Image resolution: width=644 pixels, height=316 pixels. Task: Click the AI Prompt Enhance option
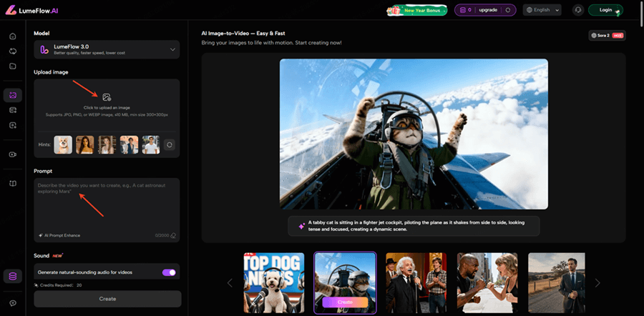tap(61, 235)
